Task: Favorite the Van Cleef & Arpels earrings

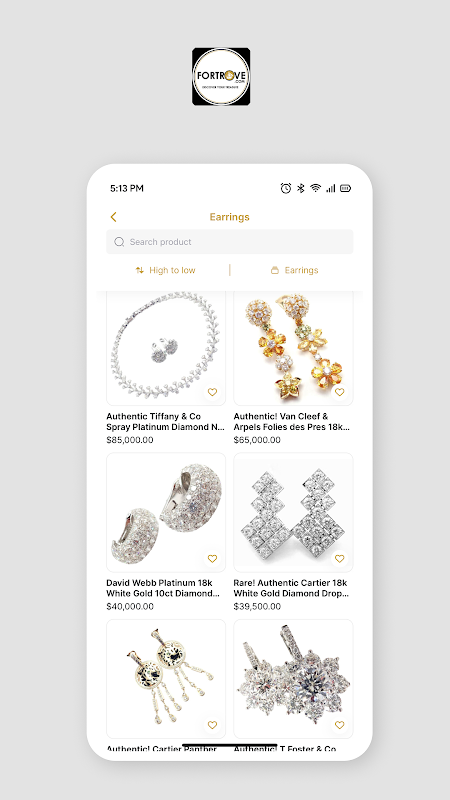Action: [340, 392]
